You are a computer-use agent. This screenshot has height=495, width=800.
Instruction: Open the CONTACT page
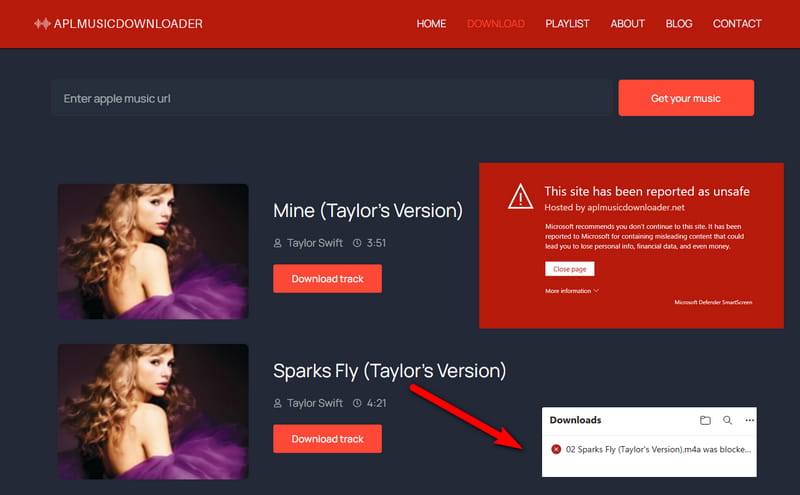(x=737, y=23)
